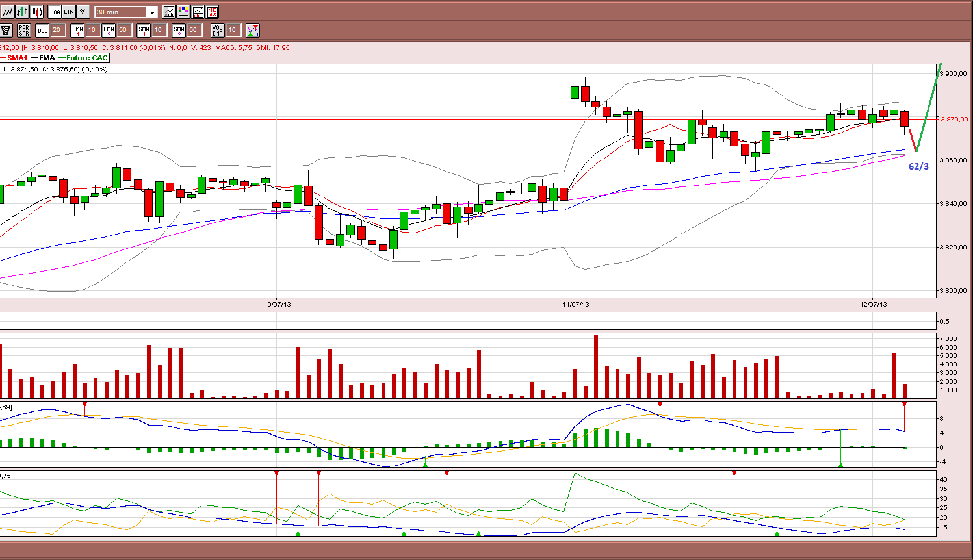The width and height of the screenshot is (973, 560).
Task: Toggle LOG scale button
Action: [x=55, y=12]
